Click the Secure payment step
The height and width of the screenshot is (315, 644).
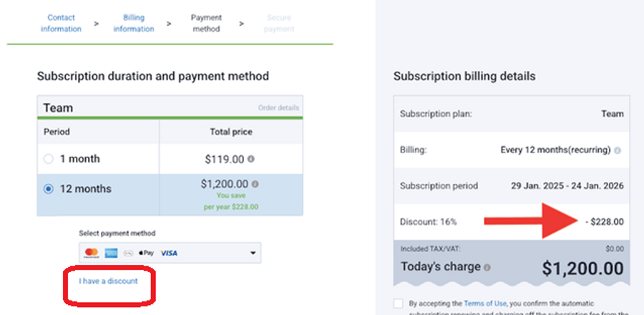click(279, 23)
